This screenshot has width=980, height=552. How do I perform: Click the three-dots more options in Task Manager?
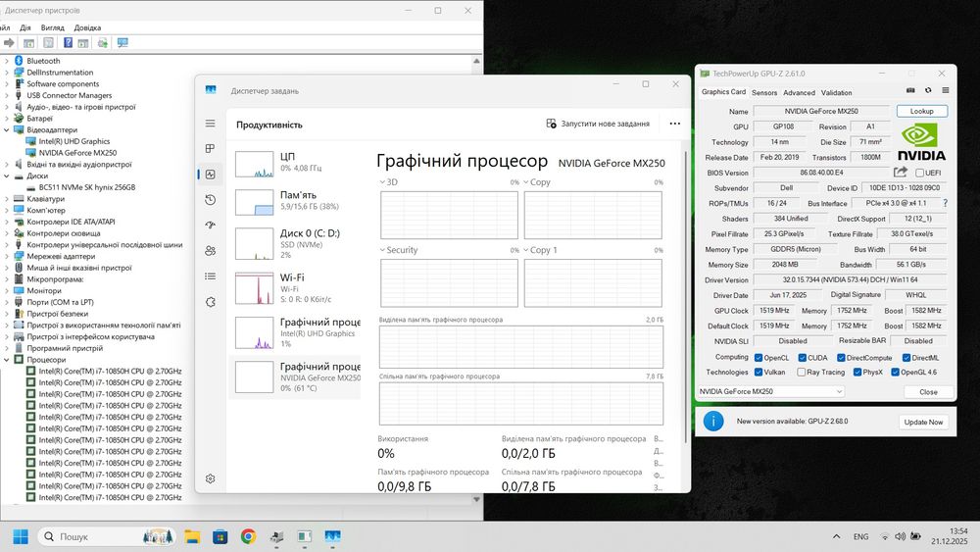(675, 124)
